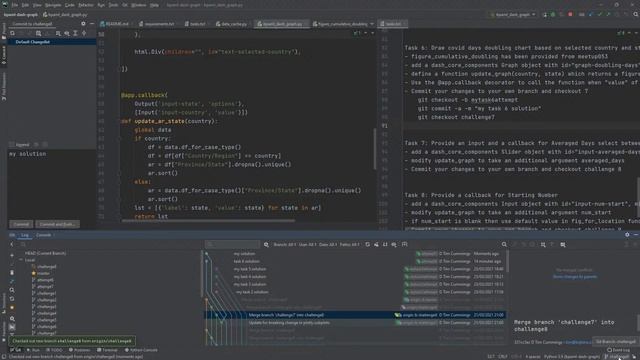Select 'Update for breaking change' commit row

(354, 322)
